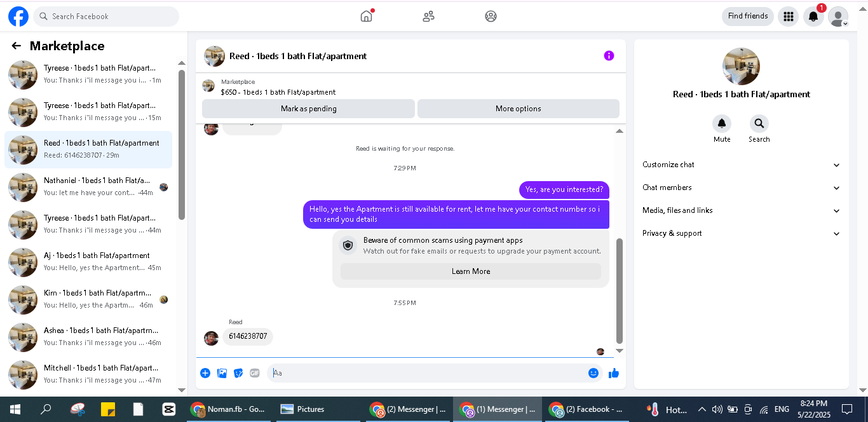Open the account profile avatar menu
The width and height of the screenshot is (868, 422).
(x=838, y=17)
